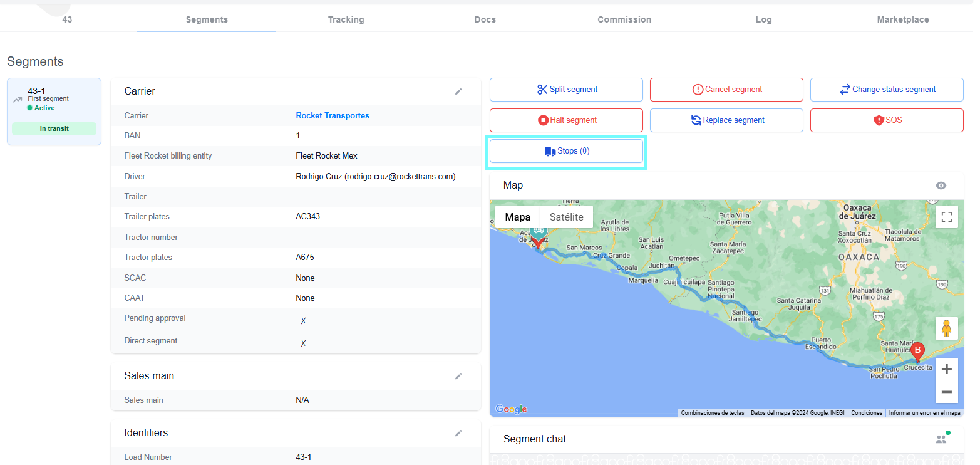
Task: Edit the Sales main section via pencil icon
Action: point(458,376)
